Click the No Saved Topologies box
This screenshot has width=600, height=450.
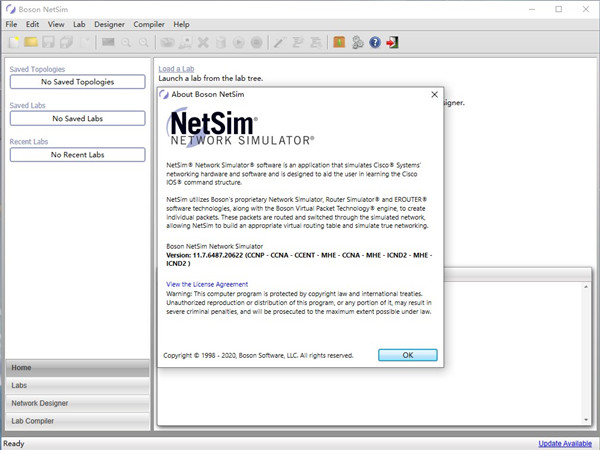tap(78, 82)
